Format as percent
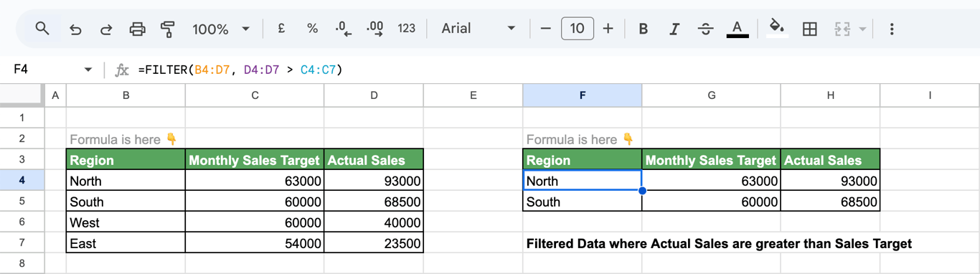 312,29
